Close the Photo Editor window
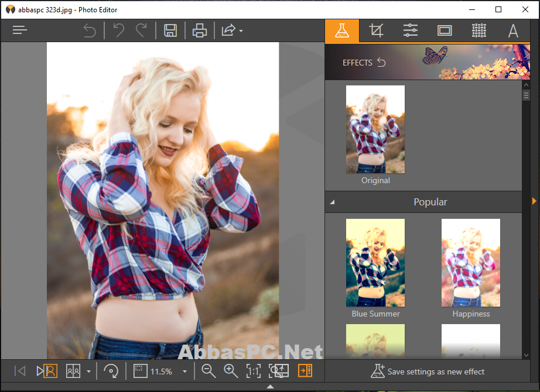This screenshot has height=392, width=540. click(x=525, y=9)
